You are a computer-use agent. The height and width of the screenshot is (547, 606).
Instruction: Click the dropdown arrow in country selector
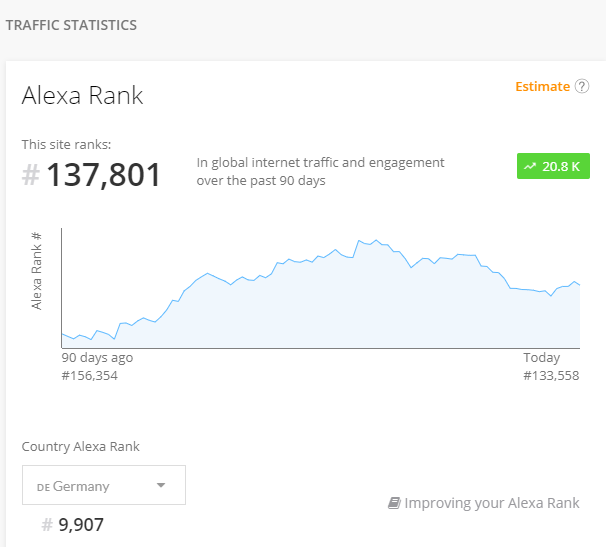161,486
